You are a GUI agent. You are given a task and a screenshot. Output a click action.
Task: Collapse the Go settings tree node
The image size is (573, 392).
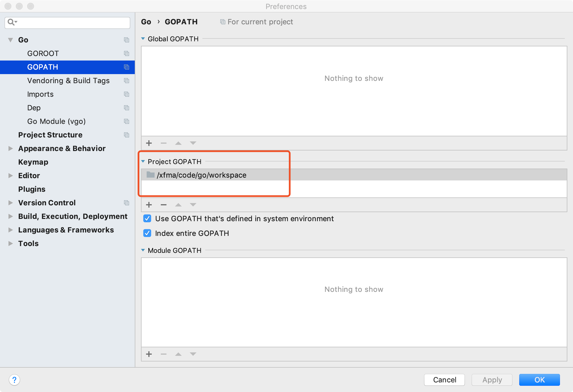tap(10, 40)
